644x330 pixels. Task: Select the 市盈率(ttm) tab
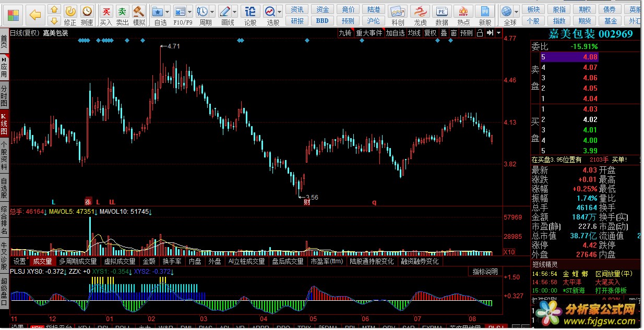327,261
